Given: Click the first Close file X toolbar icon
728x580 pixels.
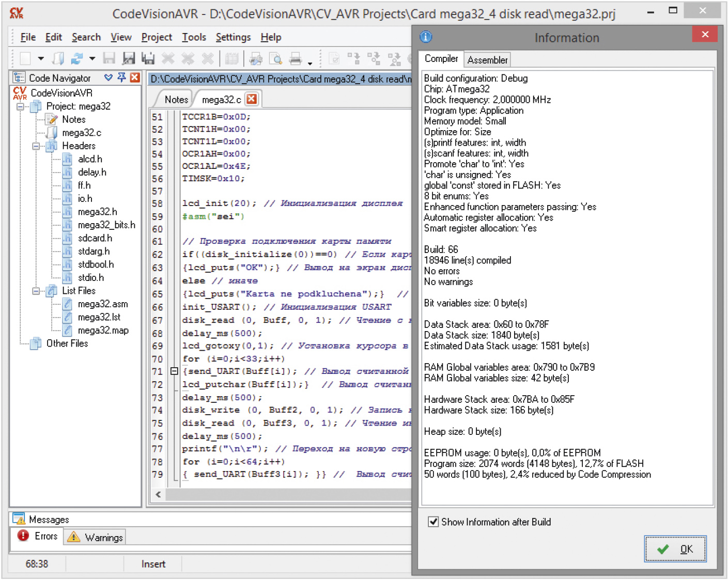Looking at the screenshot, I should [x=168, y=59].
